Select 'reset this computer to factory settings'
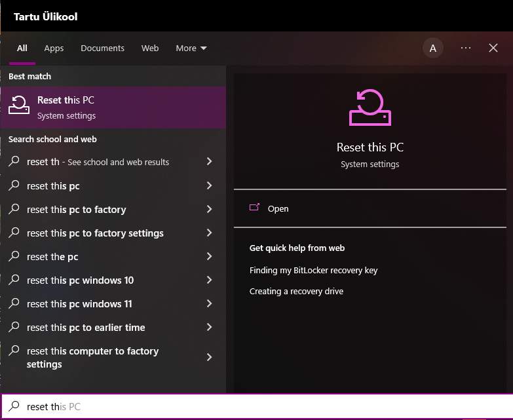Image resolution: width=513 pixels, height=420 pixels. pyautogui.click(x=113, y=357)
